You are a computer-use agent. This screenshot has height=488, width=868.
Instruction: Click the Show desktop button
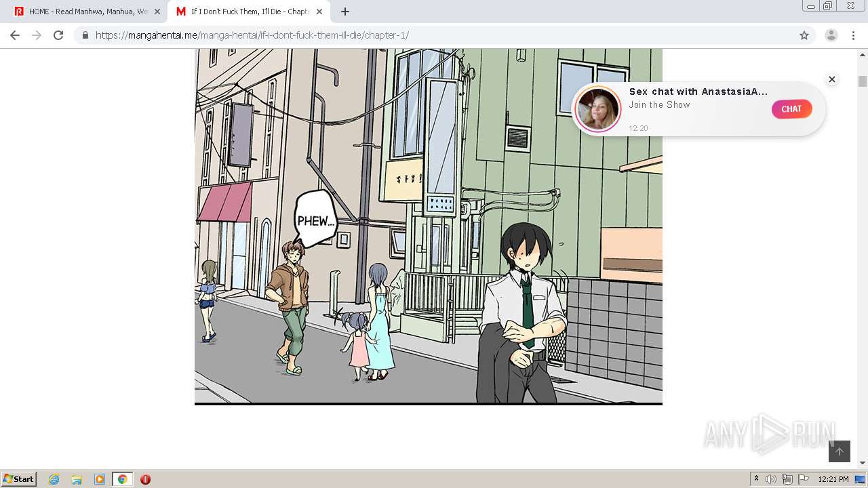tap(861, 479)
